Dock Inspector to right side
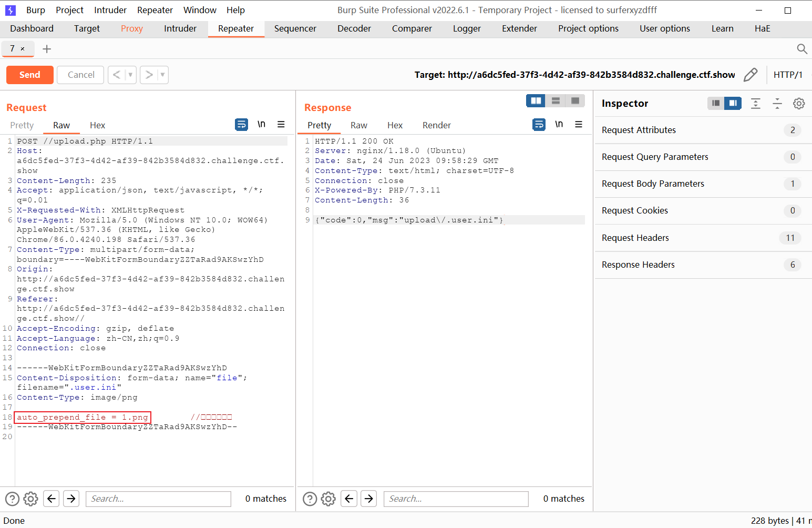Screen dimensions: 812x528 733,103
